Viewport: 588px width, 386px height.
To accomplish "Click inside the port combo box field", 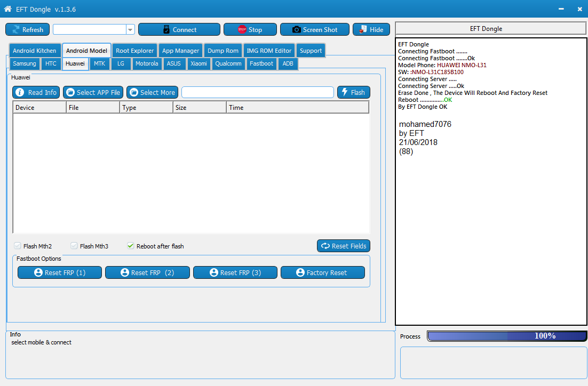I will tap(90, 30).
